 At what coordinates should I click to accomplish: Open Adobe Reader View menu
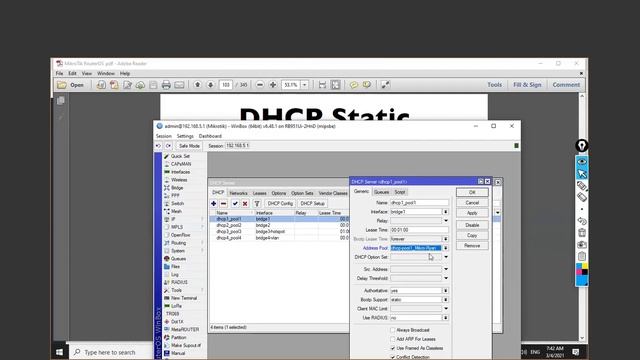click(87, 73)
